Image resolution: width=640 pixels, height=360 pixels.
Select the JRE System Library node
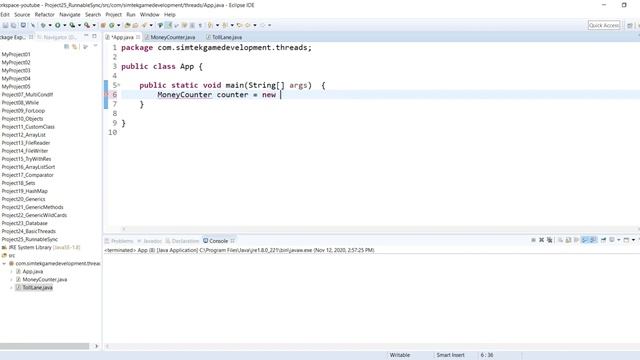[x=41, y=247]
